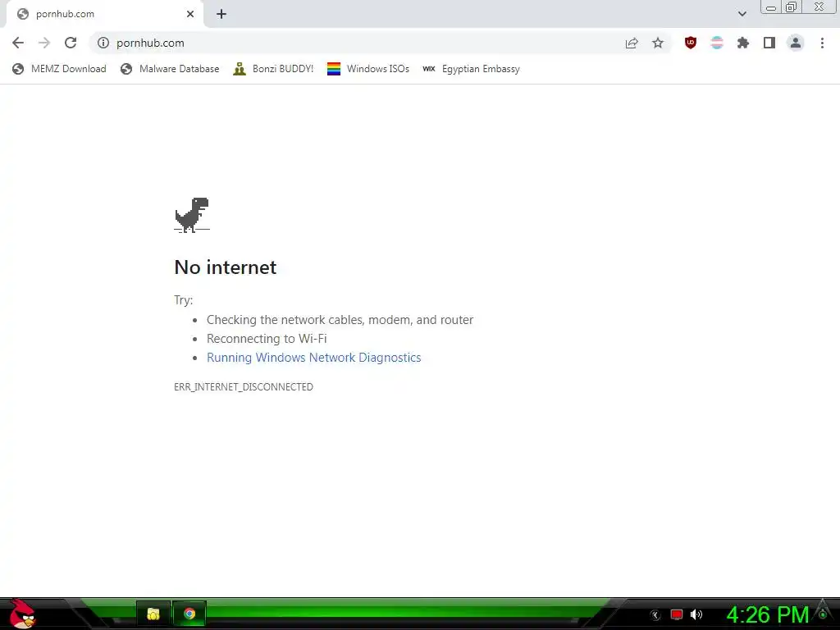The width and height of the screenshot is (840, 630).
Task: Open a new tab
Action: [221, 14]
